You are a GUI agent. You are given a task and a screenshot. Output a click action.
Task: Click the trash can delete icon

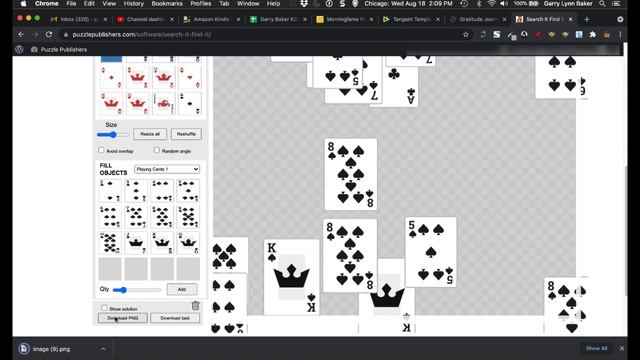pos(196,305)
